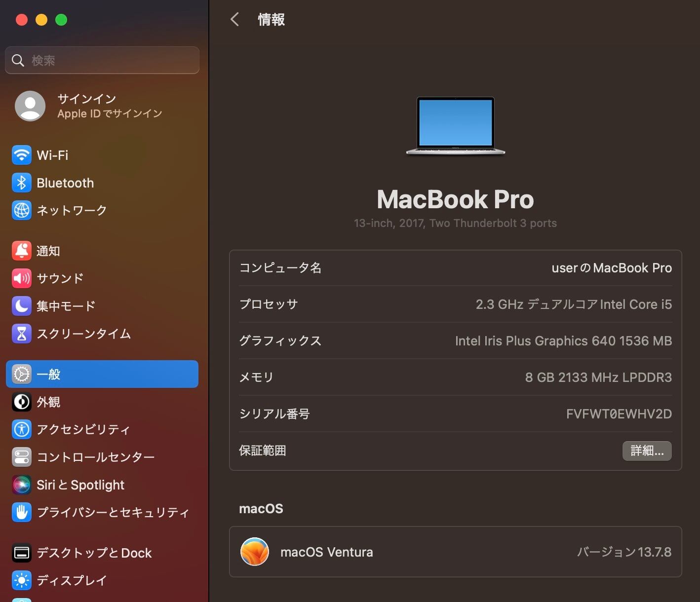
Task: Click memory value 8 GB 2133 MHz LPDDR3
Action: point(598,377)
